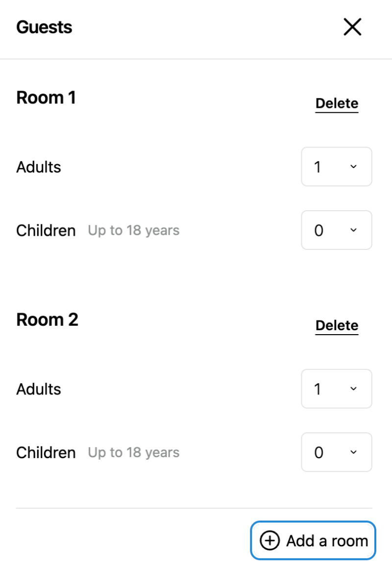Viewport: 392px width, 588px height.
Task: Expand the Room 1 Children count dropdown
Action: pos(336,230)
